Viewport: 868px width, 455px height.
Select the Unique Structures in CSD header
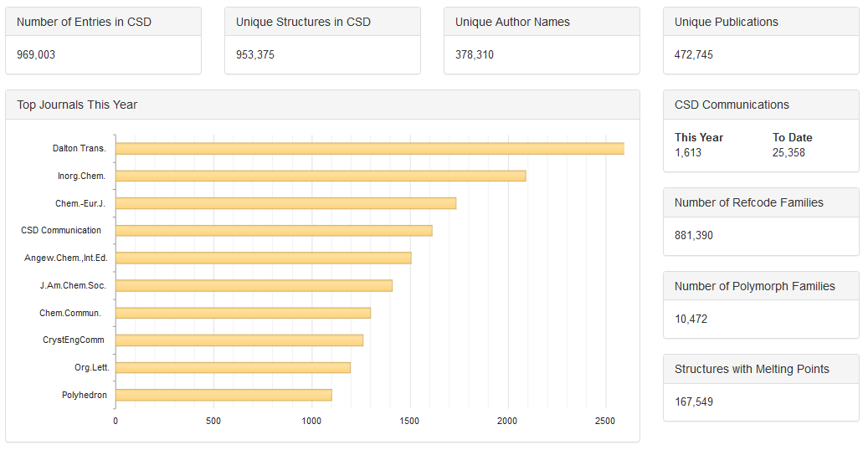(x=303, y=22)
